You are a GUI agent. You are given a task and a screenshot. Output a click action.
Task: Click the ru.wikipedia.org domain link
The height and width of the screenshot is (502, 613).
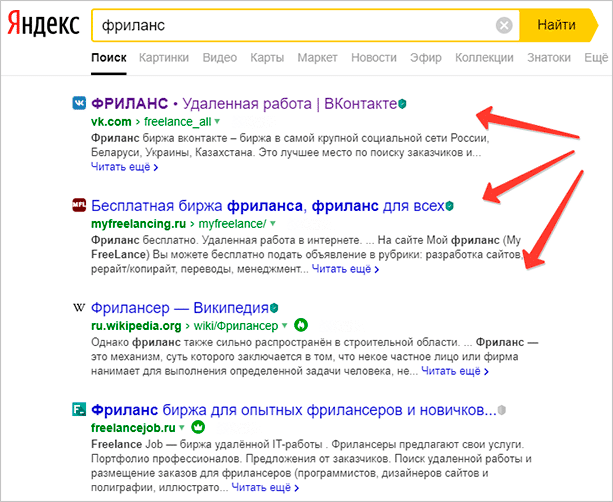point(136,326)
